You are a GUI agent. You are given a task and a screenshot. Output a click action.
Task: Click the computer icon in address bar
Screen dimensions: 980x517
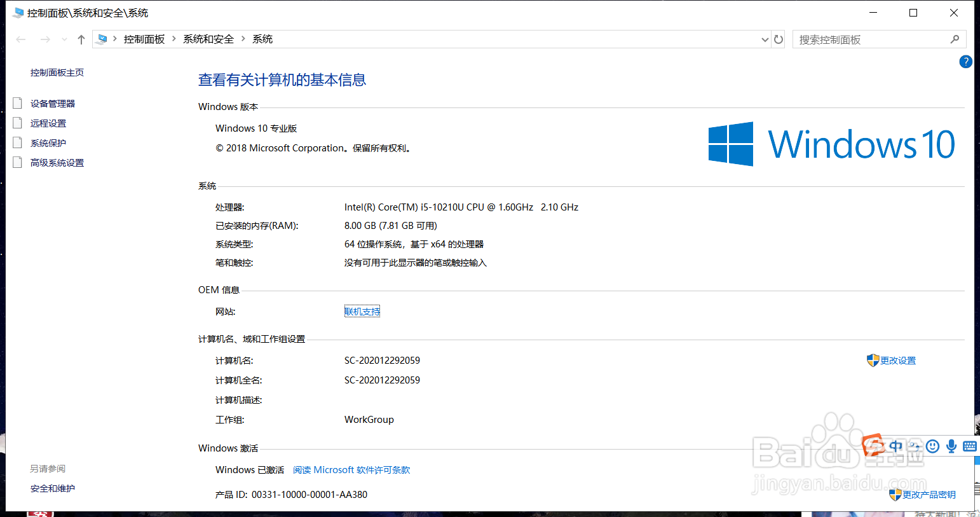click(x=102, y=39)
